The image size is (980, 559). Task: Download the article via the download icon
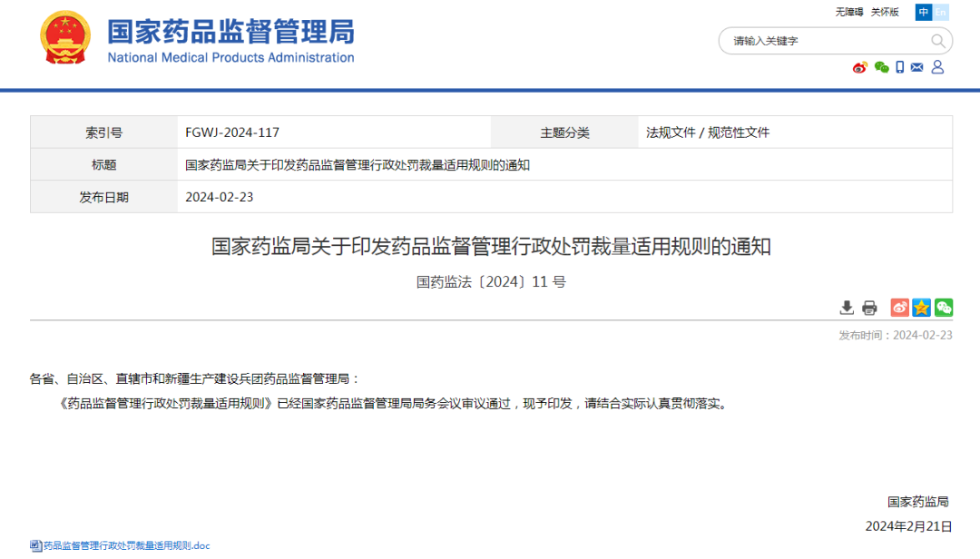[x=847, y=308]
